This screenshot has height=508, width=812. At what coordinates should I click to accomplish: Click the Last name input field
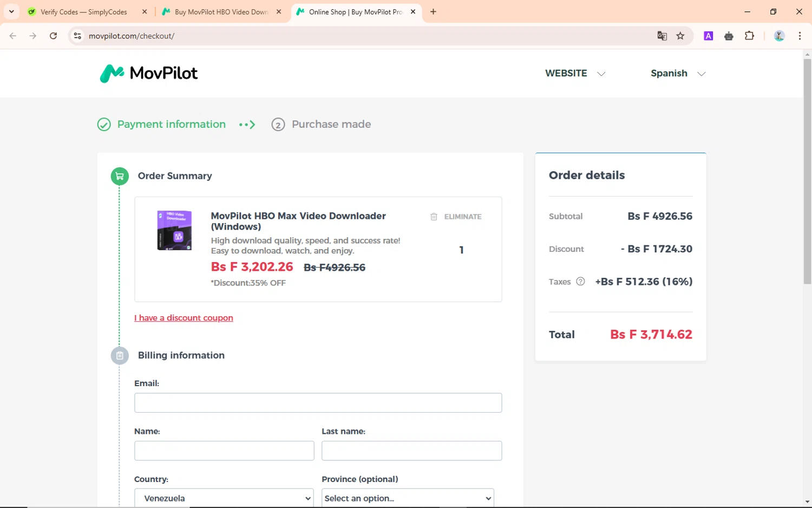tap(411, 451)
